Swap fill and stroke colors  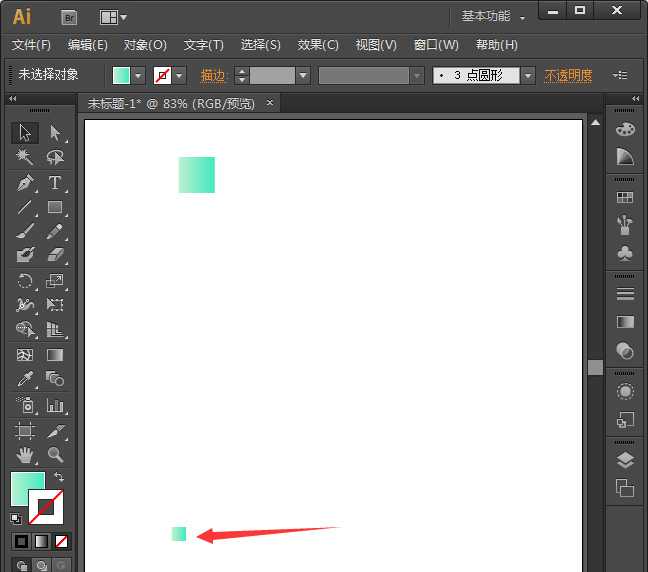(59, 478)
